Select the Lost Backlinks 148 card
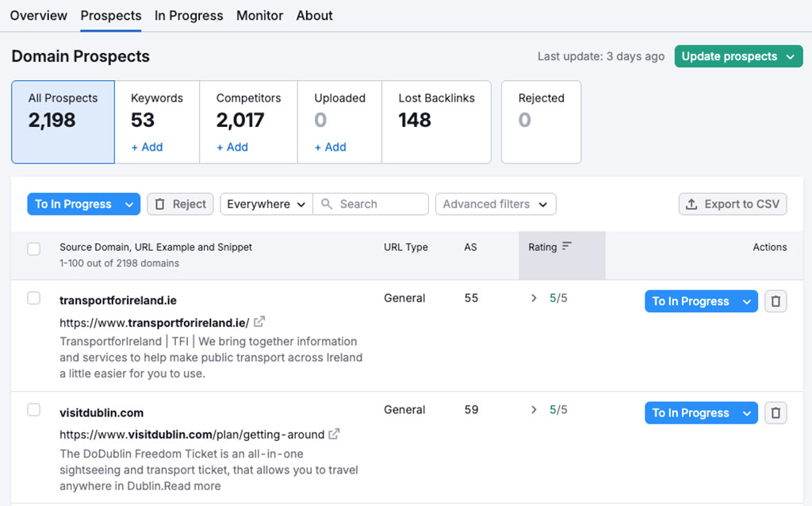Viewport: 812px width, 506px height. tap(437, 121)
